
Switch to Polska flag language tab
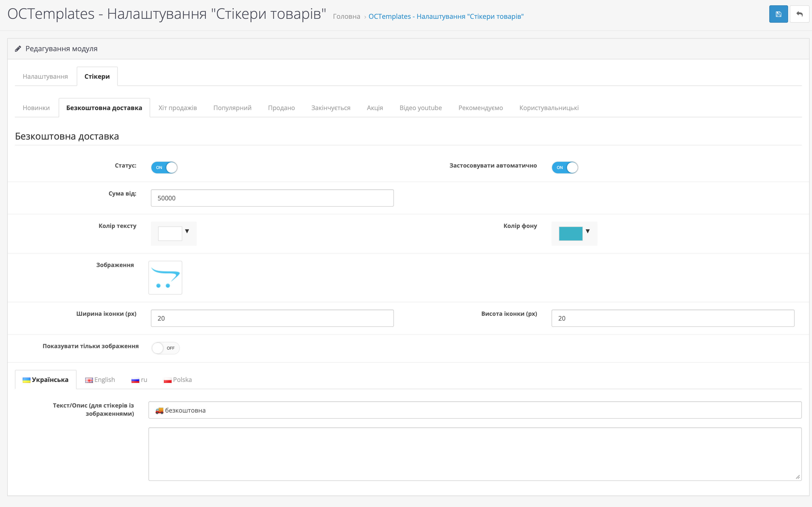click(x=178, y=380)
